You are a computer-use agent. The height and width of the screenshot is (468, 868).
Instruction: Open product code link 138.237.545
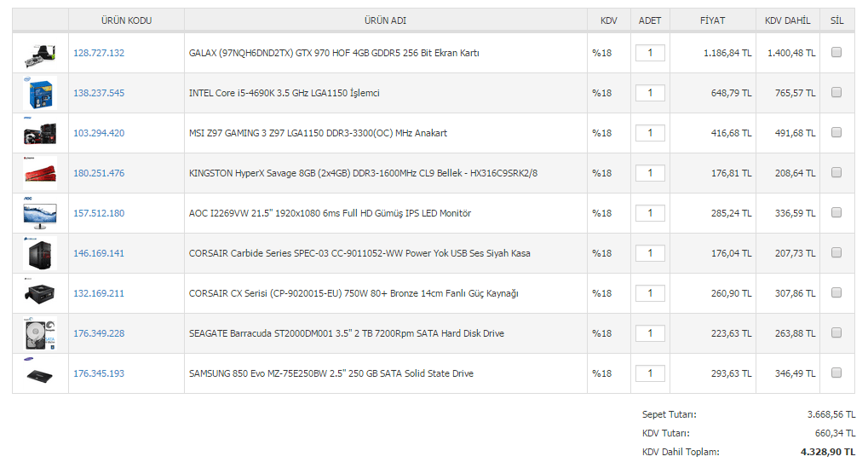point(99,93)
